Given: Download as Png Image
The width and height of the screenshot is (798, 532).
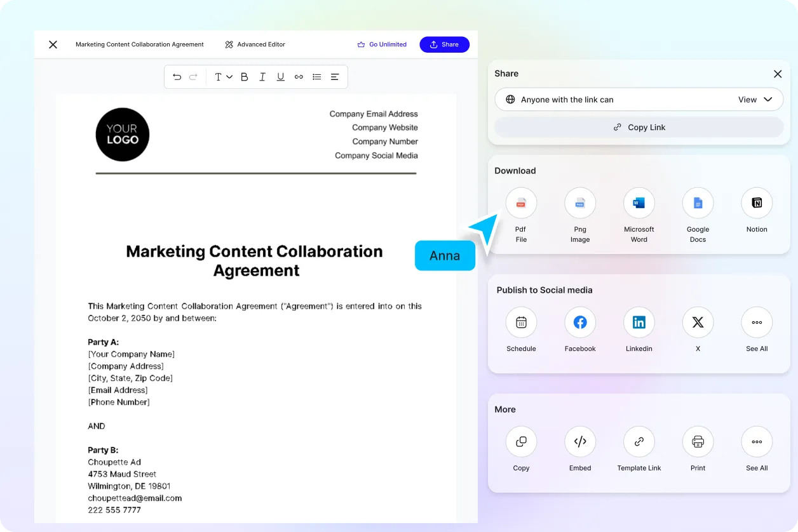Looking at the screenshot, I should pos(580,203).
